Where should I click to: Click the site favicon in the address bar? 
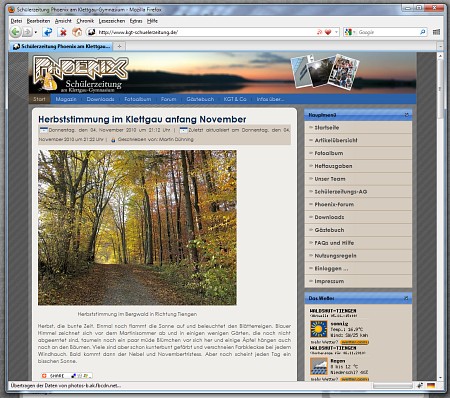[91, 32]
